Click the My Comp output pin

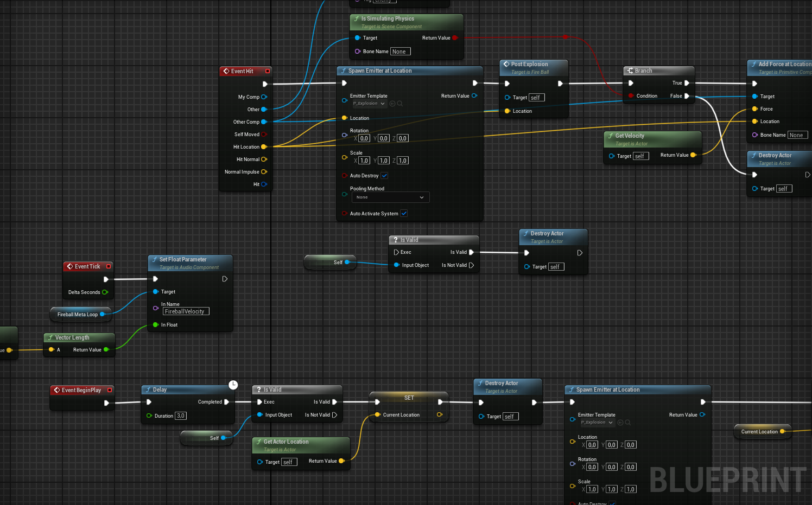click(x=264, y=97)
